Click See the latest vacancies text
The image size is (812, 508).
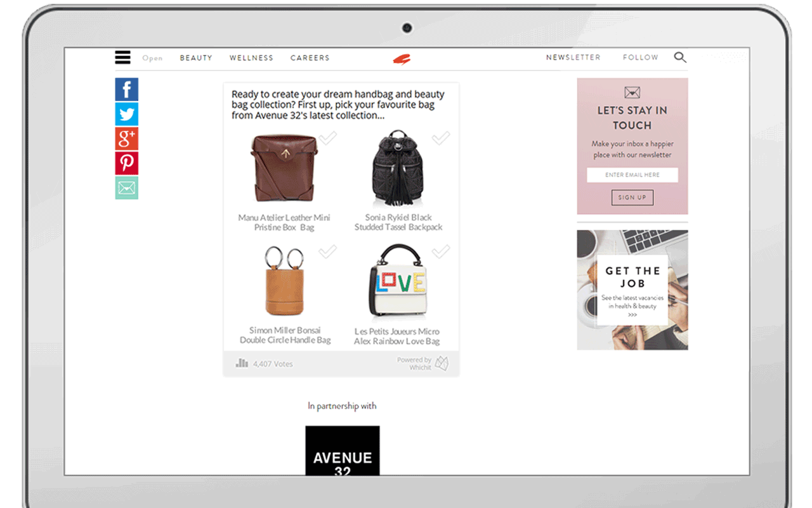[632, 302]
